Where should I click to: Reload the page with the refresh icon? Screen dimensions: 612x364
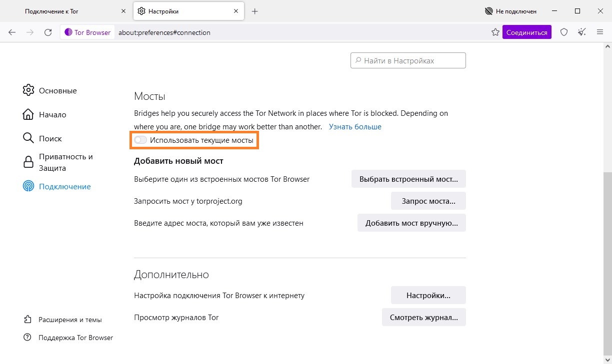(48, 32)
